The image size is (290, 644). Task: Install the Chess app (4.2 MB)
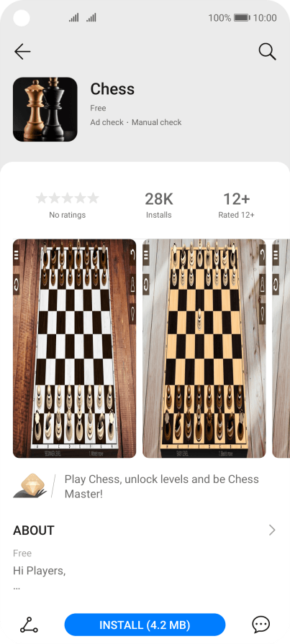tap(145, 625)
